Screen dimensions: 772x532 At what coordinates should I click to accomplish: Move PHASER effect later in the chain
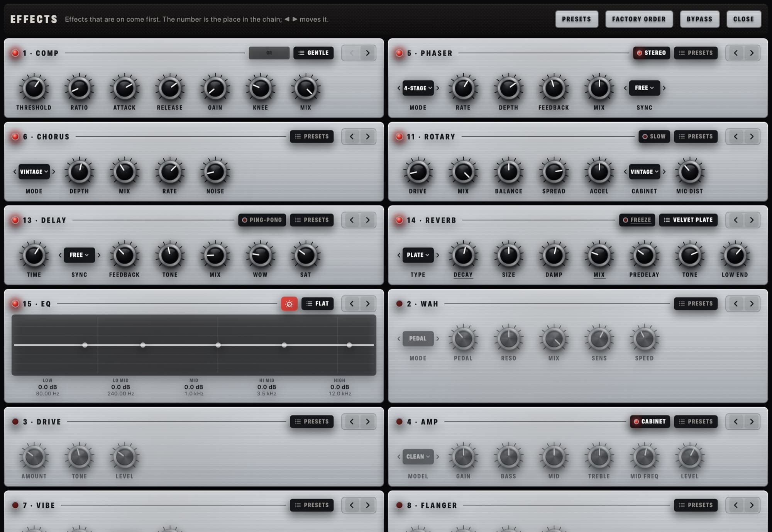click(752, 53)
